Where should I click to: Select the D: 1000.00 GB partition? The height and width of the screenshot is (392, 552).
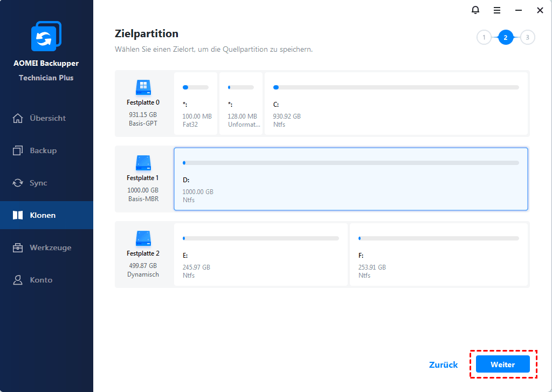coord(350,179)
